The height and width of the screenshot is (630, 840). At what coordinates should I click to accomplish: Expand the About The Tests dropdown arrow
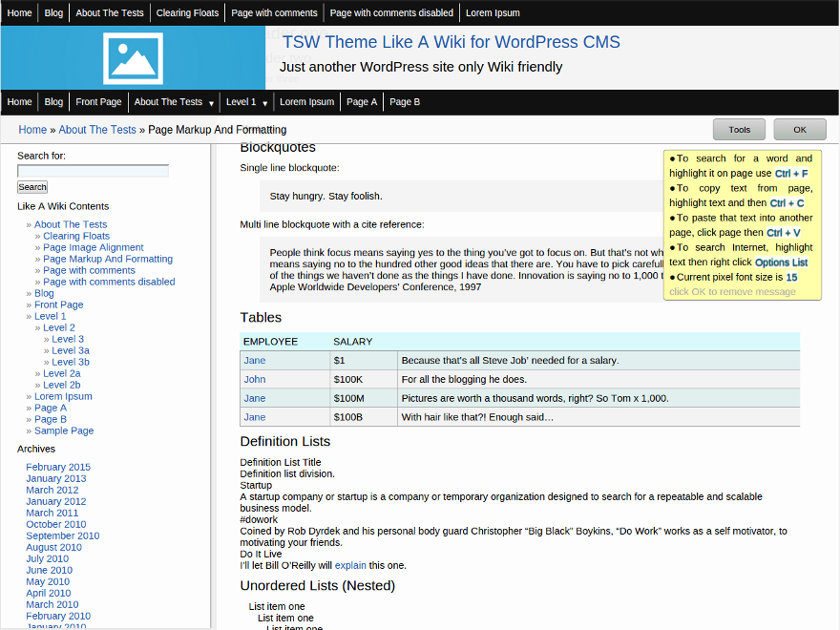211,103
